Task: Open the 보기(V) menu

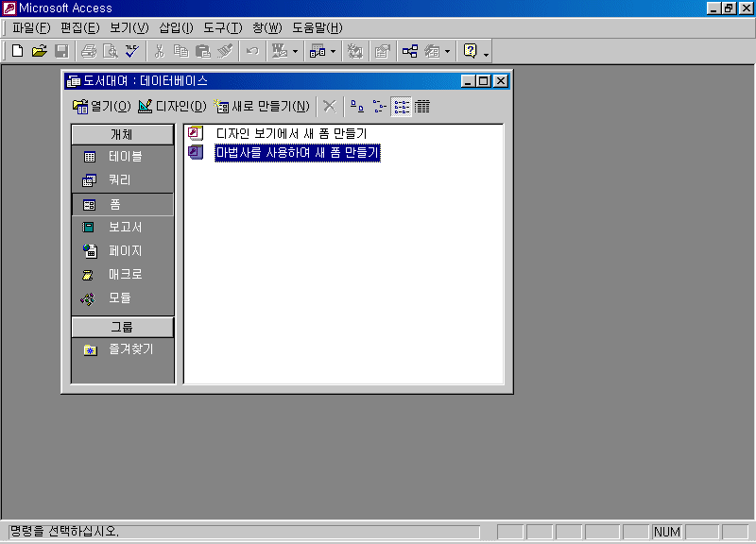Action: (129, 28)
